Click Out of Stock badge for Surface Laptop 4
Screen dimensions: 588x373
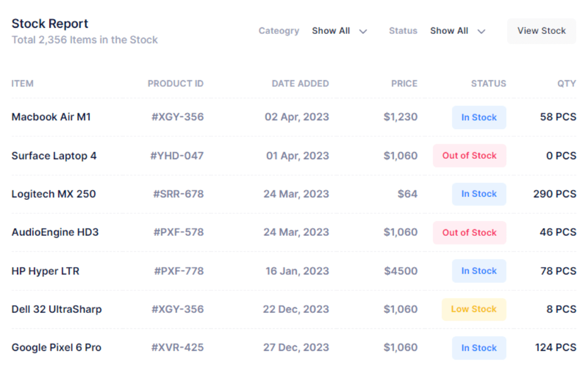tap(469, 156)
